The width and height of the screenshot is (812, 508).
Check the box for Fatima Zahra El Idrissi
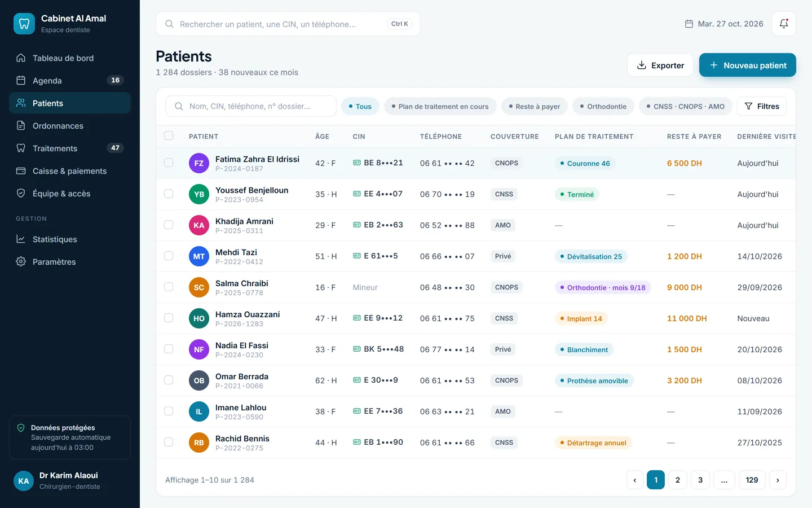(169, 163)
